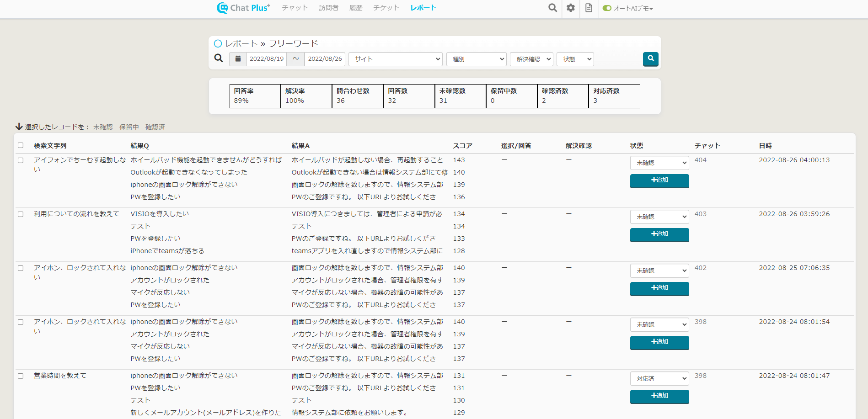Click result iPhoneでteamsが落ちる
The width and height of the screenshot is (868, 419).
[167, 251]
